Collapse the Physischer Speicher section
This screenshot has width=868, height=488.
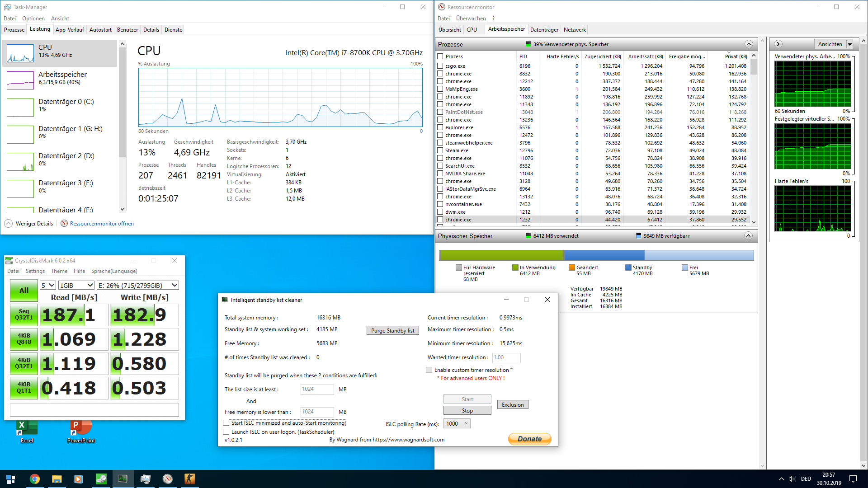pos(748,236)
